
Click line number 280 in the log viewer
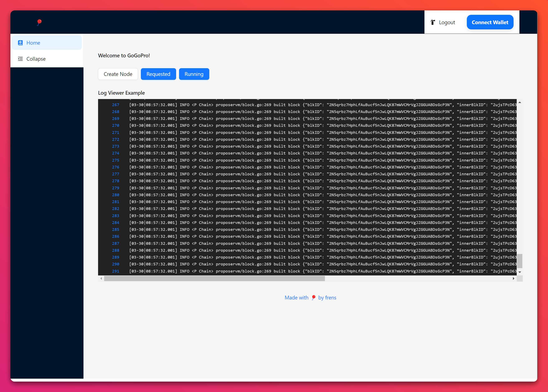116,195
